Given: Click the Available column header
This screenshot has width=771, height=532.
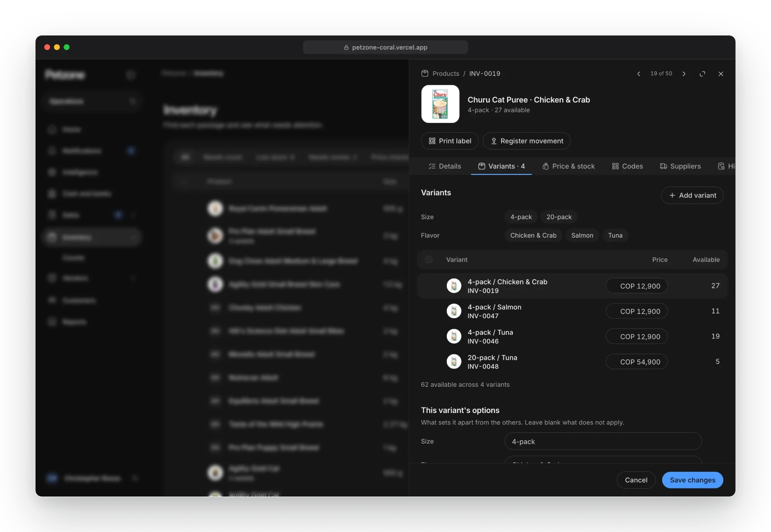Looking at the screenshot, I should (706, 260).
